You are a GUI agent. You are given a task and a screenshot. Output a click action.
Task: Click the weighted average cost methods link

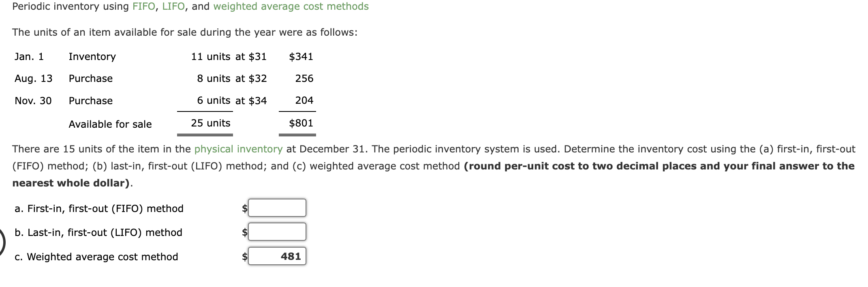click(x=291, y=6)
